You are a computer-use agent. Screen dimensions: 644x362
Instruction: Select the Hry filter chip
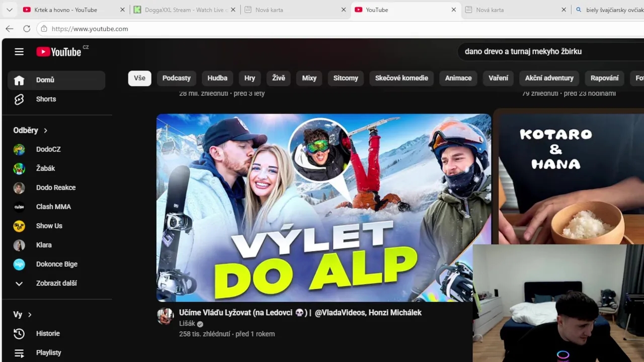coord(250,78)
